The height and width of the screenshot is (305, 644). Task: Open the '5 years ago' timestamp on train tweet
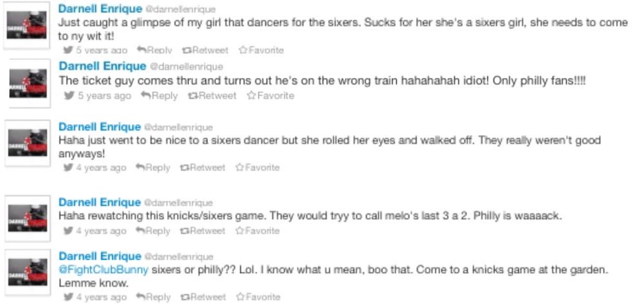[x=104, y=96]
